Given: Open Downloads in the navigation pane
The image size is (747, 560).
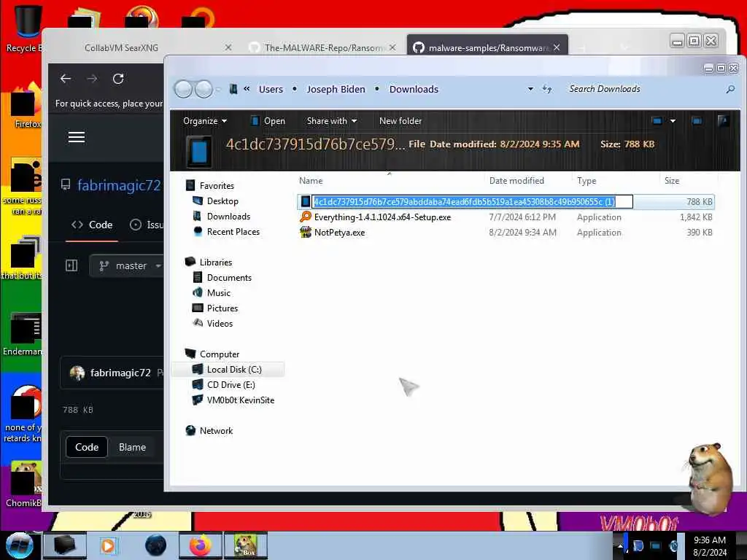Looking at the screenshot, I should (228, 216).
